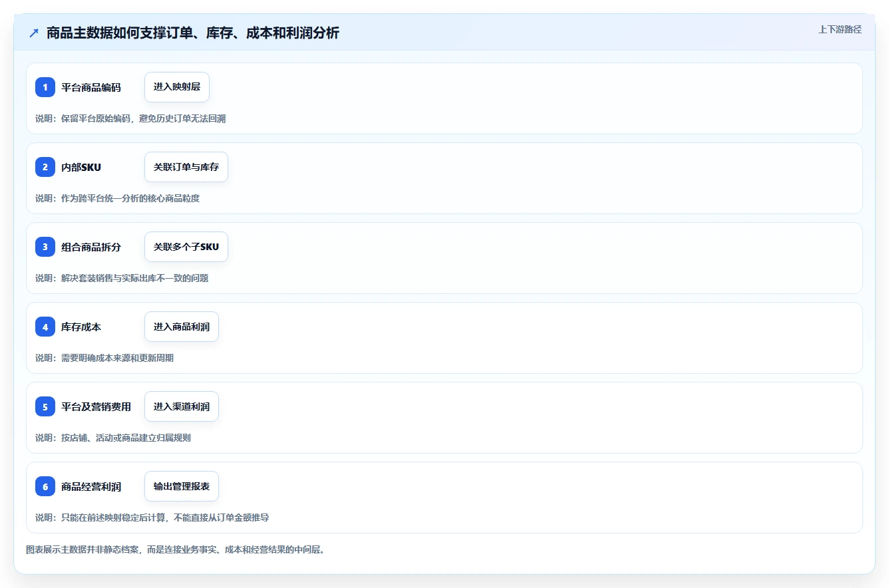The height and width of the screenshot is (588, 889).
Task: Click the 上下游路径 label in header
Action: pyautogui.click(x=840, y=29)
